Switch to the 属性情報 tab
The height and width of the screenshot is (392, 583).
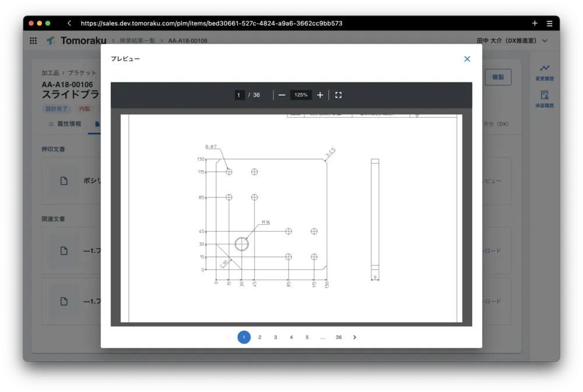point(64,124)
